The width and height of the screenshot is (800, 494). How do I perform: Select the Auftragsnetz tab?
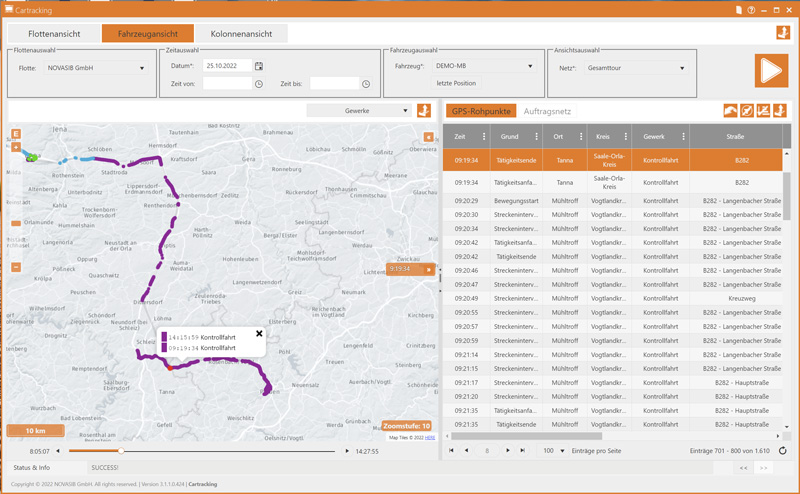click(x=547, y=111)
